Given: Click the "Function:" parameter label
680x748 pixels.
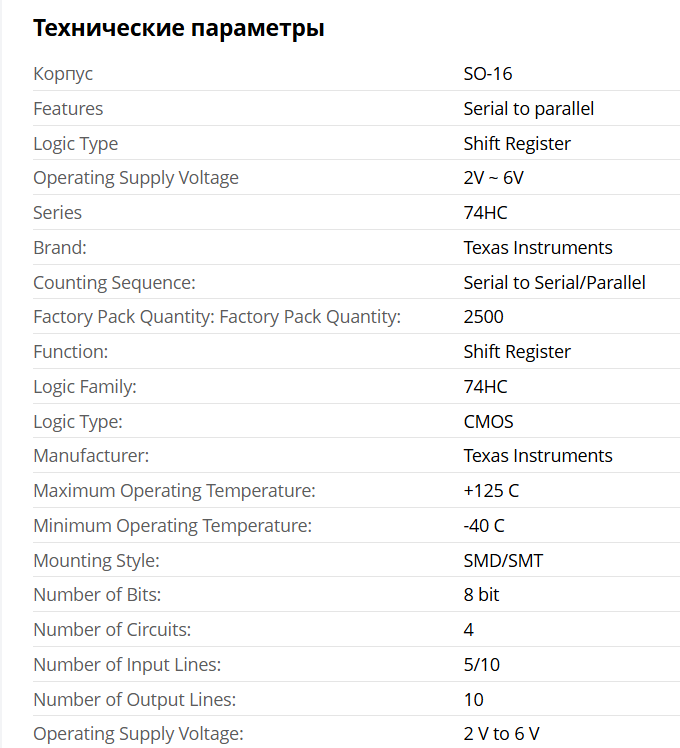Looking at the screenshot, I should click(71, 352).
